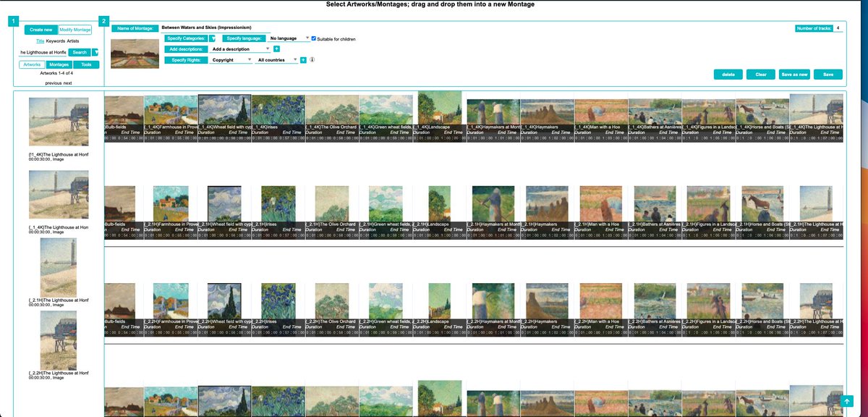The height and width of the screenshot is (417, 868).
Task: Click the Create new button
Action: point(41,30)
